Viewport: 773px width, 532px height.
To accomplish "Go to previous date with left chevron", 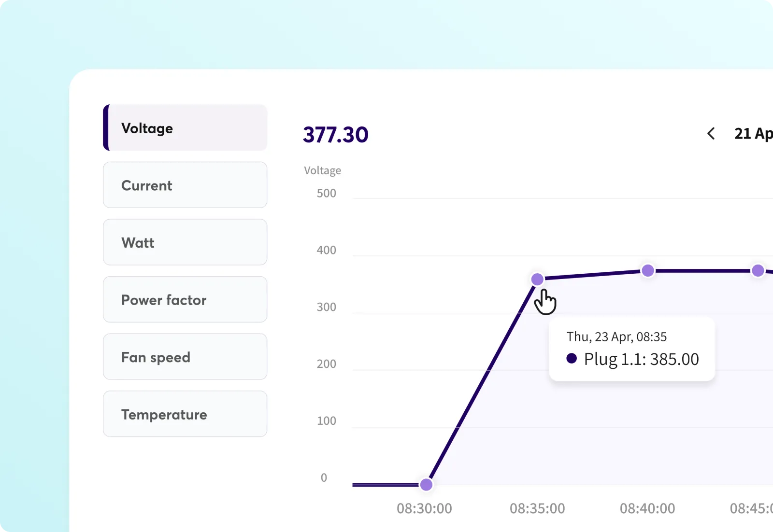I will coord(711,134).
